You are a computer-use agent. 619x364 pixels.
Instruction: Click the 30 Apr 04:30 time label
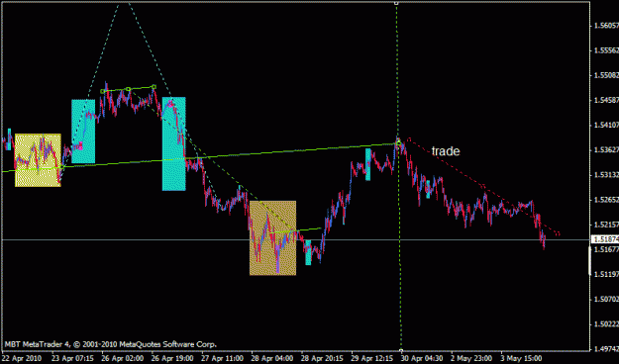click(x=422, y=358)
